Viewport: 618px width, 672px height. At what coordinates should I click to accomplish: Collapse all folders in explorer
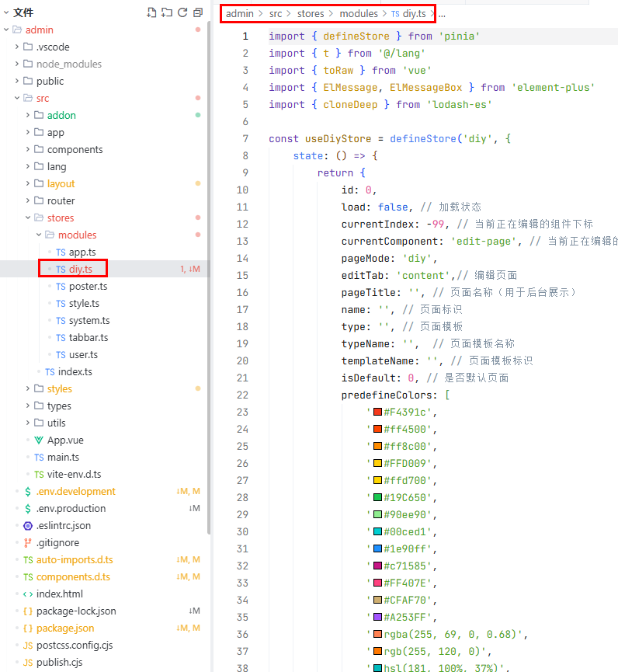(x=198, y=12)
